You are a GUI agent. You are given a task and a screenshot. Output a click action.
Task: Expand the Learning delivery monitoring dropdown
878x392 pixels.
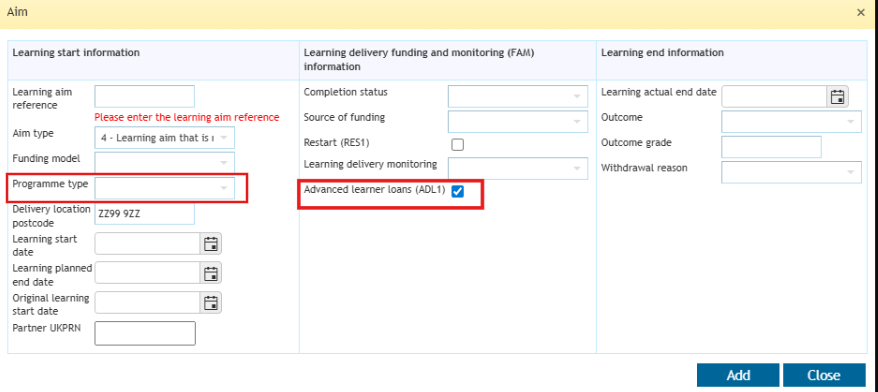[518, 168]
